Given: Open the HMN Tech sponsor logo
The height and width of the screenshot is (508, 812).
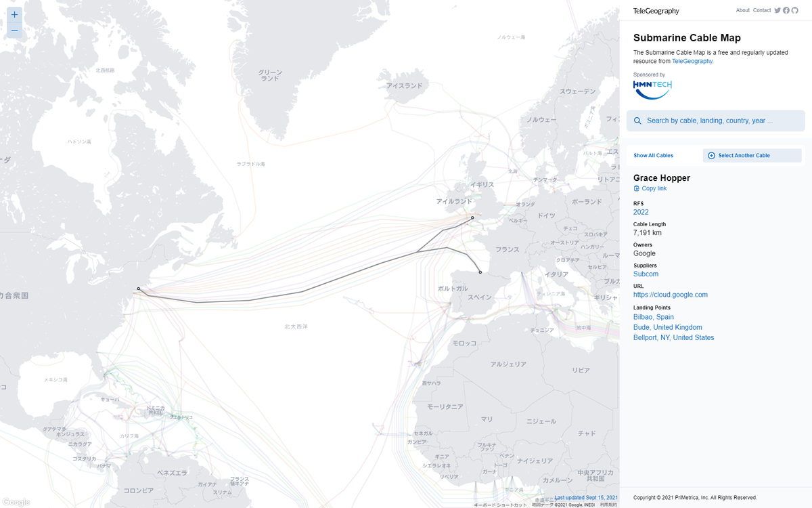Looking at the screenshot, I should tap(652, 89).
